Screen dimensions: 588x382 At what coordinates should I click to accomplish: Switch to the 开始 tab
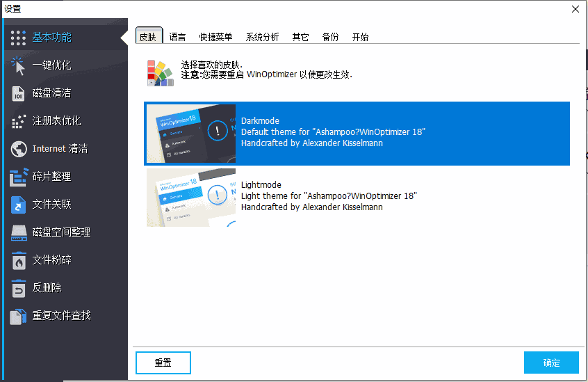pyautogui.click(x=360, y=37)
